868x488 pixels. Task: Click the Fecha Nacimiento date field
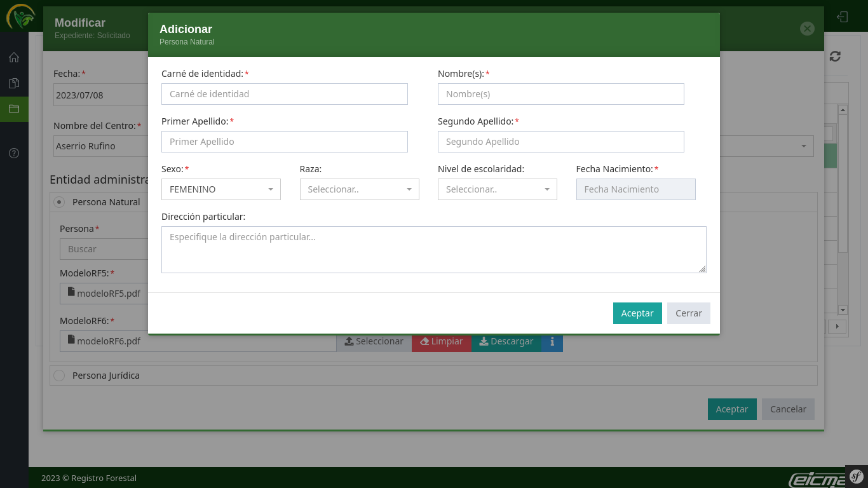click(635, 189)
